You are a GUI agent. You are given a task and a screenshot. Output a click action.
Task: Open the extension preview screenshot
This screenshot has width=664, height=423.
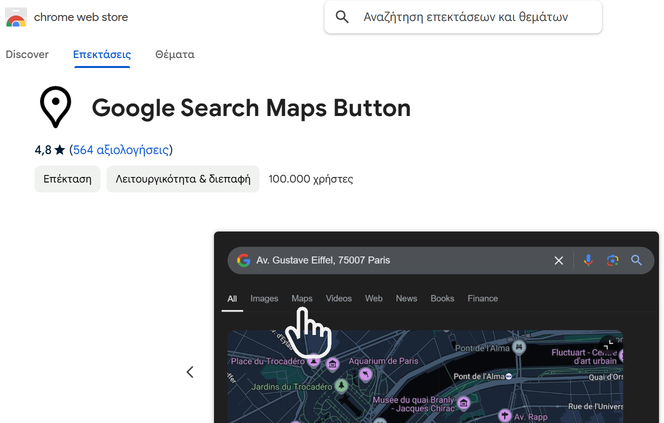[x=436, y=327]
